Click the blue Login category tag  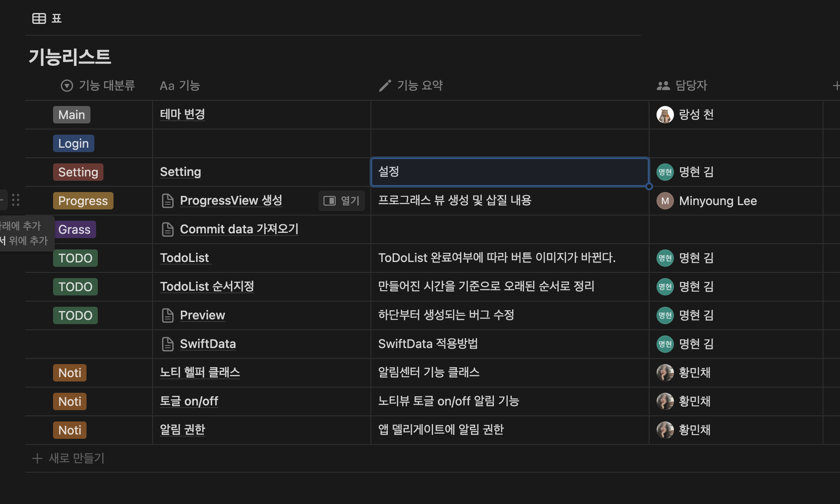(73, 143)
